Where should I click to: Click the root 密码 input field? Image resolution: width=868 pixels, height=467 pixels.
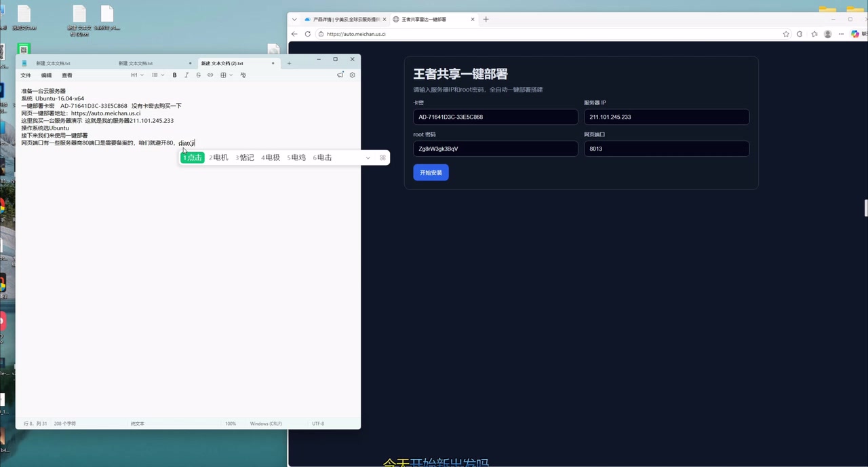coord(496,149)
